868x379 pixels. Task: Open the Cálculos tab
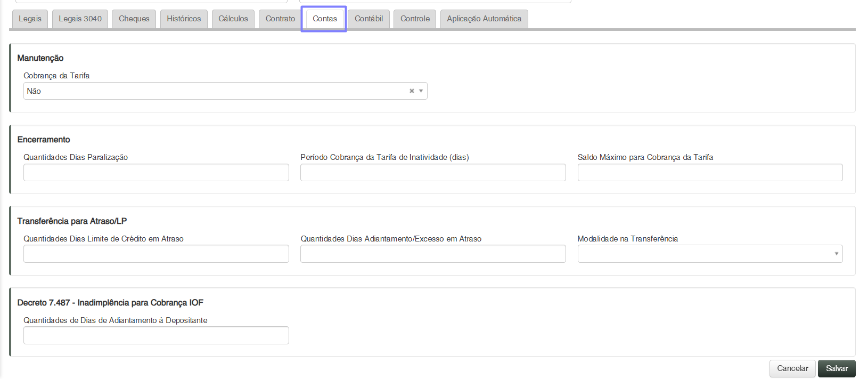pos(233,19)
